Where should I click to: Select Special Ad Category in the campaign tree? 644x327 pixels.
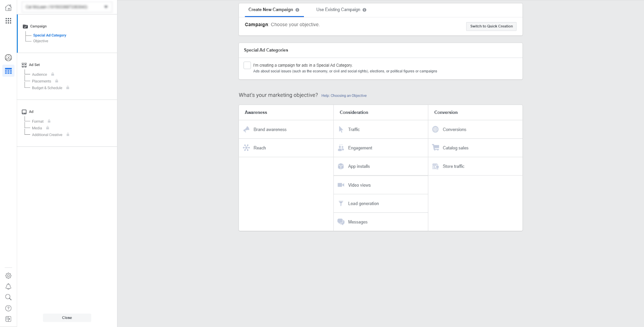click(x=50, y=35)
